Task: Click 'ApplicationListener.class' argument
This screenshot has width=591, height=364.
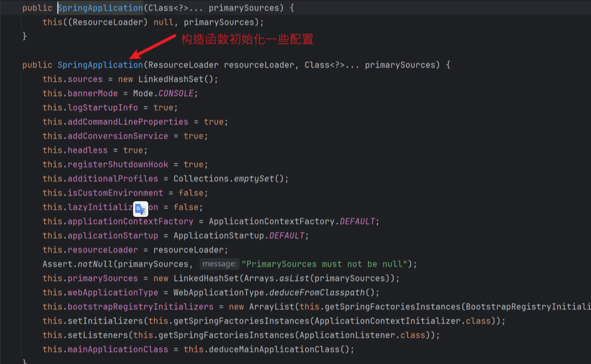Action: coord(362,336)
